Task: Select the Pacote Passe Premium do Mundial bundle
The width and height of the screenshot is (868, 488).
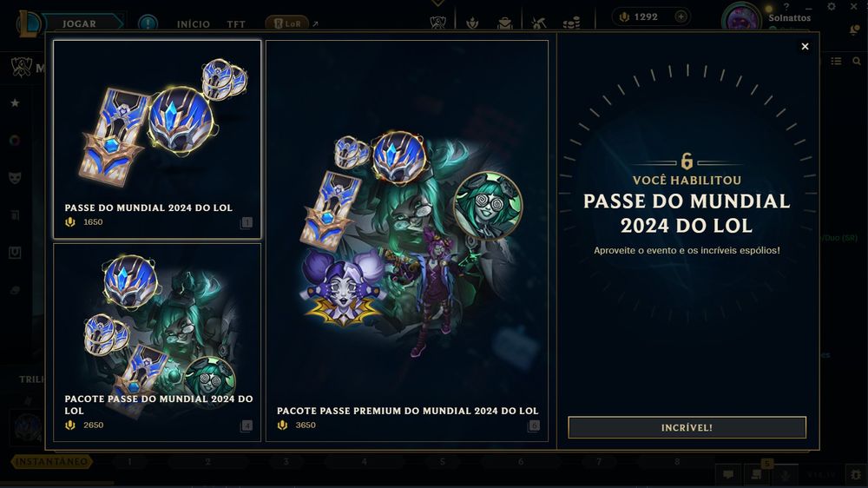Action: click(x=407, y=241)
